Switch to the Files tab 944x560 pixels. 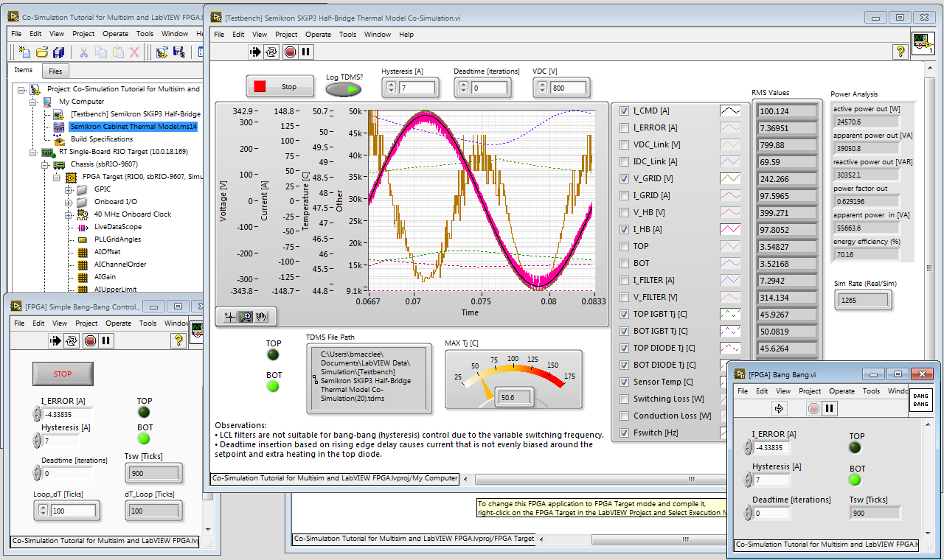point(55,71)
